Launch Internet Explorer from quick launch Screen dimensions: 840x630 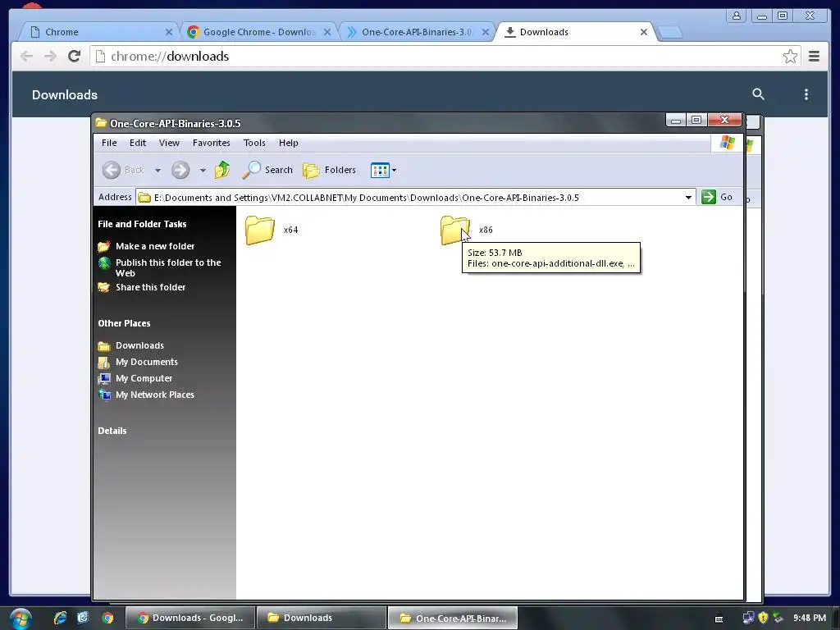(60, 618)
